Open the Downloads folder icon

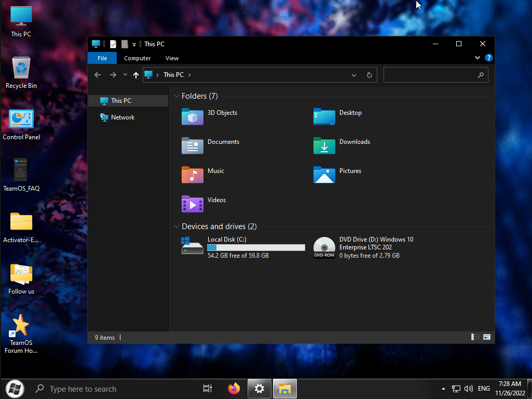click(x=324, y=145)
